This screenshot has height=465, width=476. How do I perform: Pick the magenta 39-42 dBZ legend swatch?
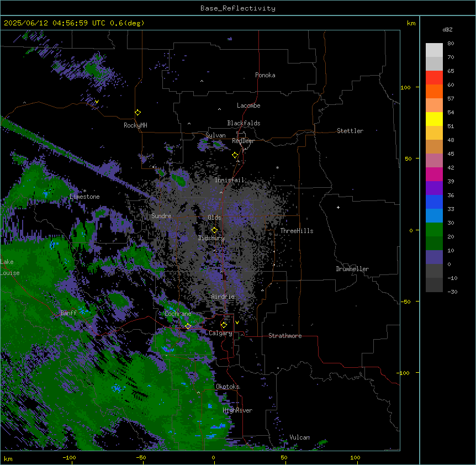pyautogui.click(x=434, y=174)
